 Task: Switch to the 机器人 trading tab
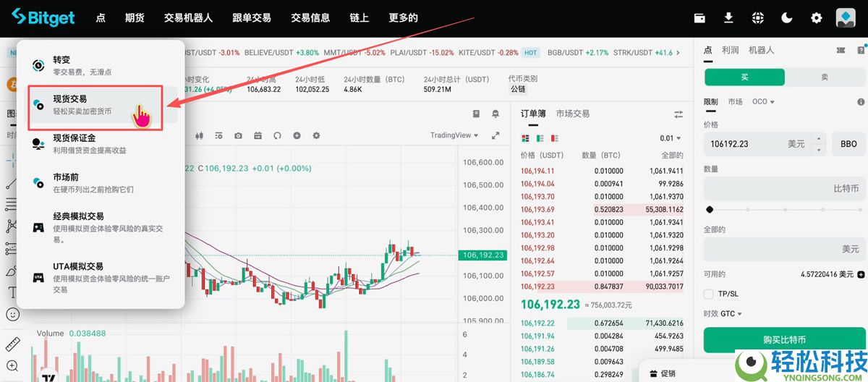coord(761,50)
